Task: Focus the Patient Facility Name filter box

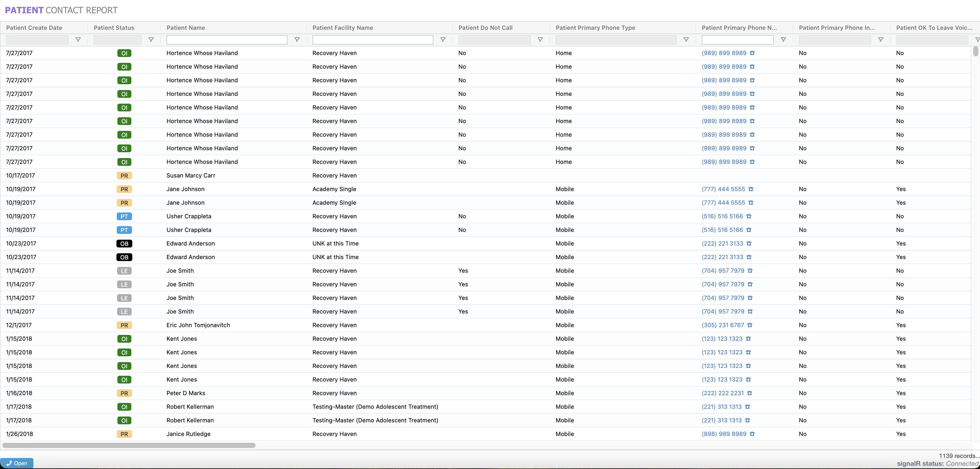Action: (x=373, y=40)
